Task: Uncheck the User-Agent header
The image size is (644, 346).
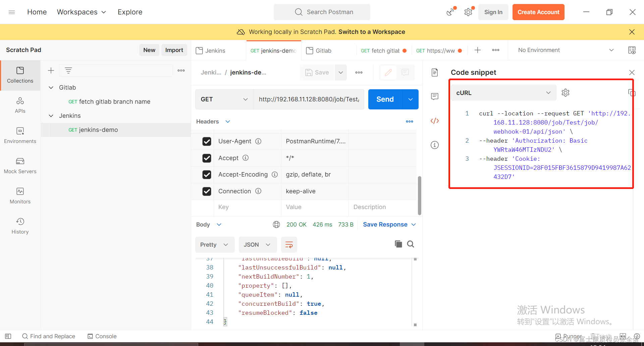Action: (x=207, y=141)
